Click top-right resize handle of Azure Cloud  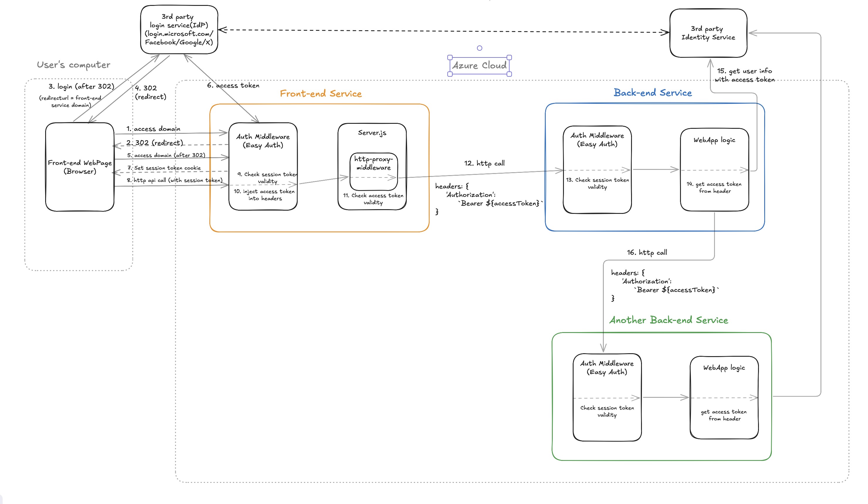pos(509,57)
